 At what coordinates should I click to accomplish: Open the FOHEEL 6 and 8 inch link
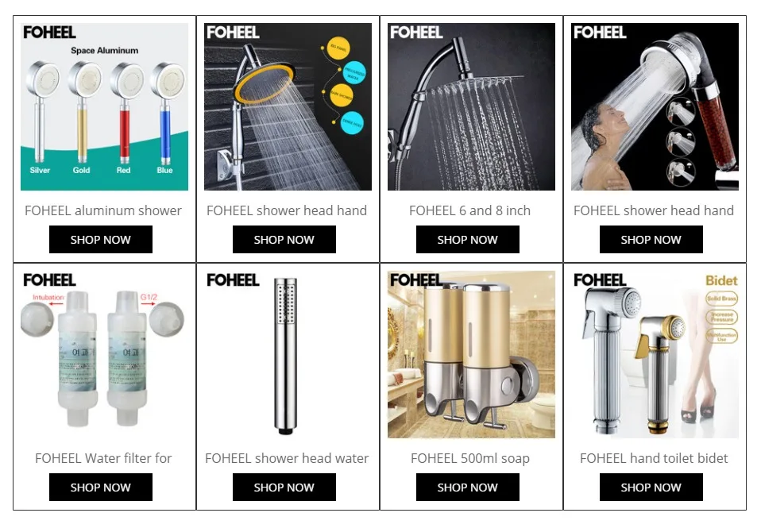coord(469,210)
